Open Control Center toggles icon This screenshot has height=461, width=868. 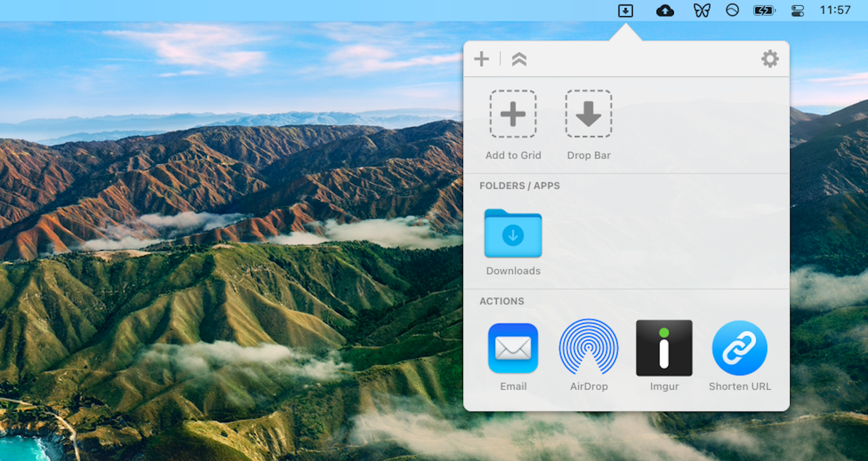pyautogui.click(x=797, y=10)
